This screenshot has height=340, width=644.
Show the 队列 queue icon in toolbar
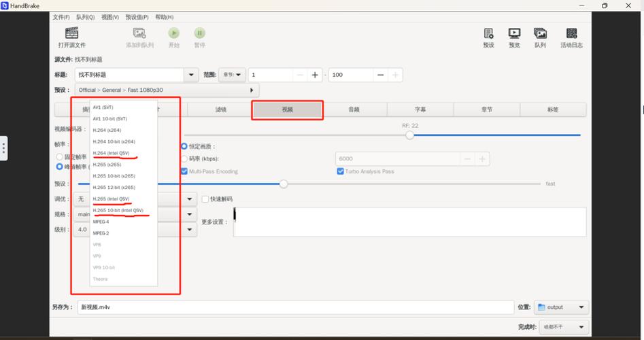[x=540, y=33]
